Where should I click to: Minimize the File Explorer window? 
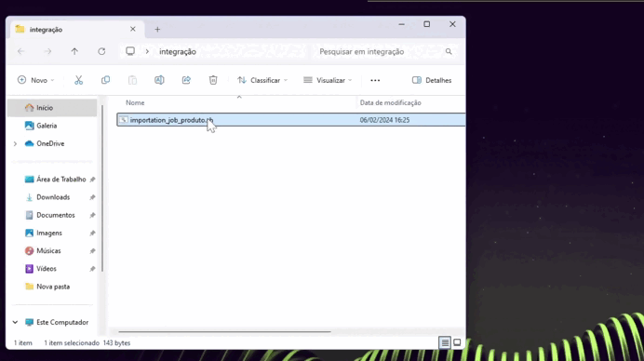coord(402,24)
